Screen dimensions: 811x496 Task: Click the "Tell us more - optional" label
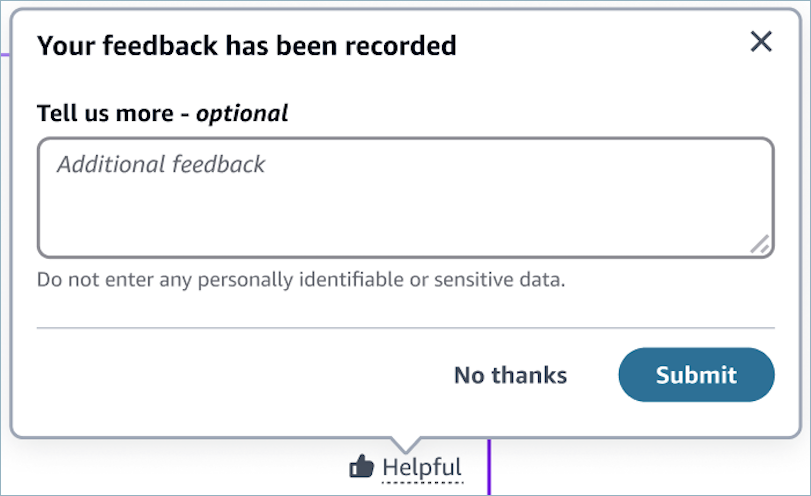[x=162, y=113]
